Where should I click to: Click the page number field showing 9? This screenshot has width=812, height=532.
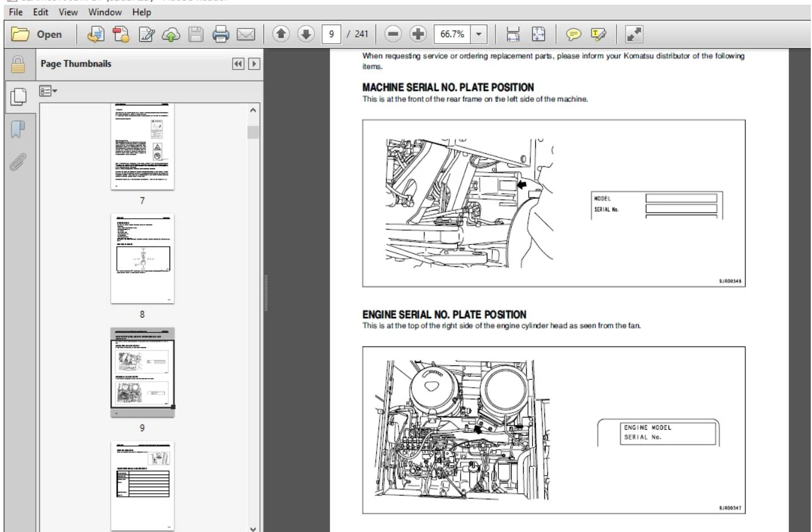click(x=331, y=35)
